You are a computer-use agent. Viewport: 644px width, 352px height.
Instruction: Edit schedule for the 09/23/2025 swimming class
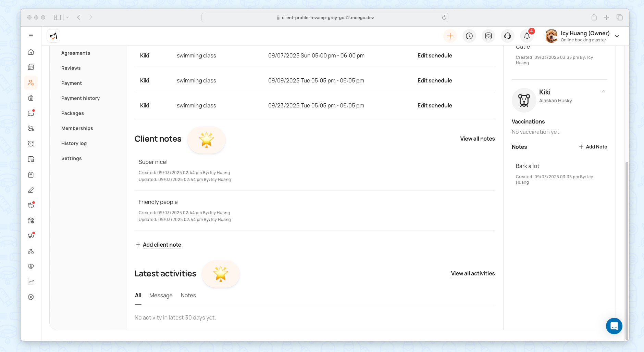point(435,105)
